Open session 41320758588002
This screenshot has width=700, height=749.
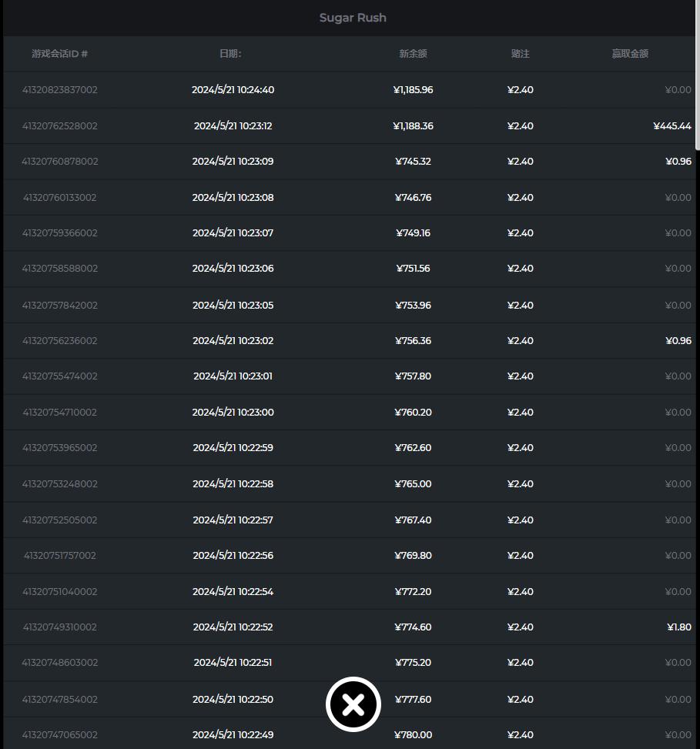click(x=60, y=269)
